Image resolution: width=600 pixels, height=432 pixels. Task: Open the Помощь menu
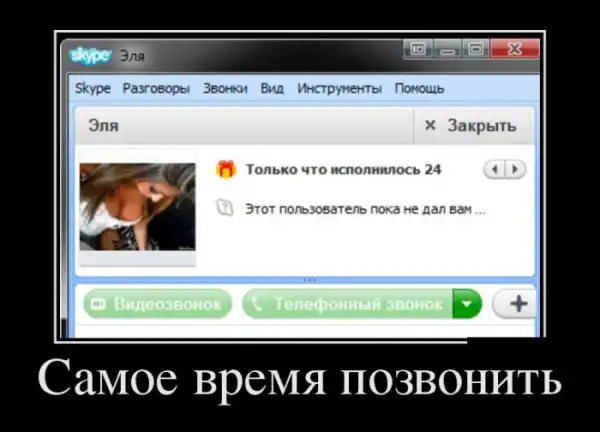click(419, 88)
